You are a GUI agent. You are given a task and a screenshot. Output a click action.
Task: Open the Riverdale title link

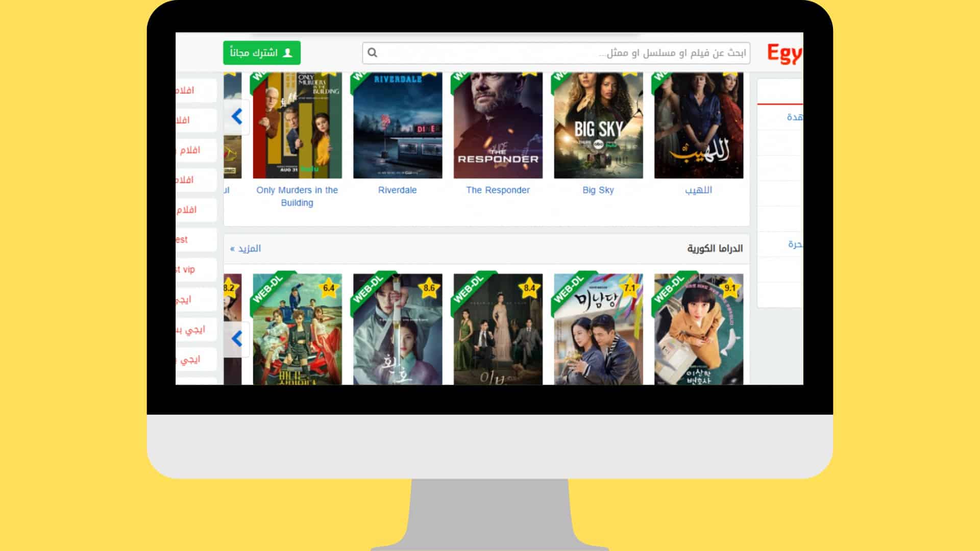click(x=398, y=190)
